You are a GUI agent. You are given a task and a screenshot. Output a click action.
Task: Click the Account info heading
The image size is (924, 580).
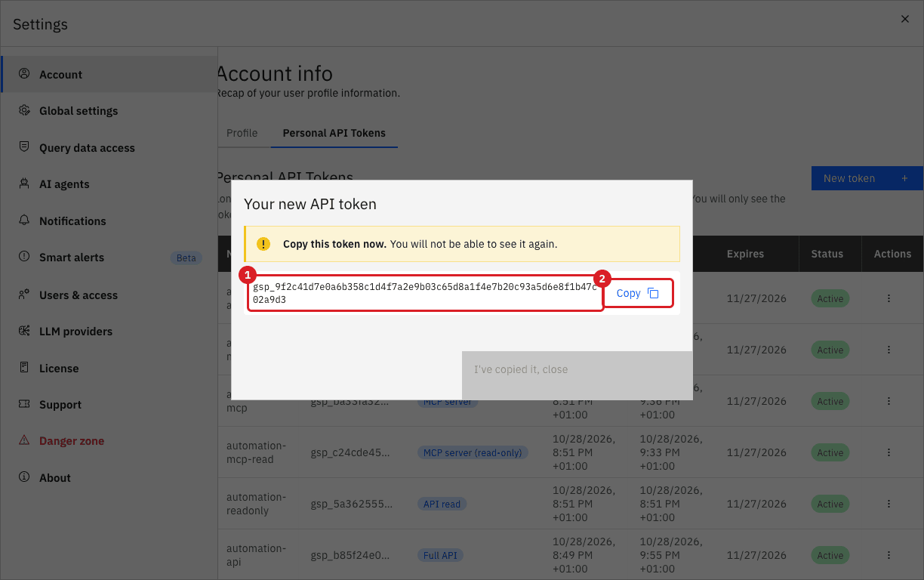coord(275,73)
